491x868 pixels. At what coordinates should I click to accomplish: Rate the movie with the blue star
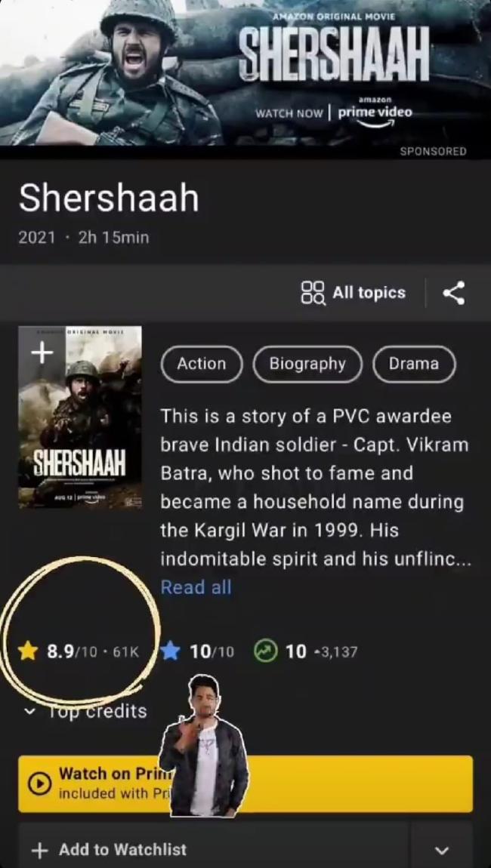pyautogui.click(x=171, y=651)
